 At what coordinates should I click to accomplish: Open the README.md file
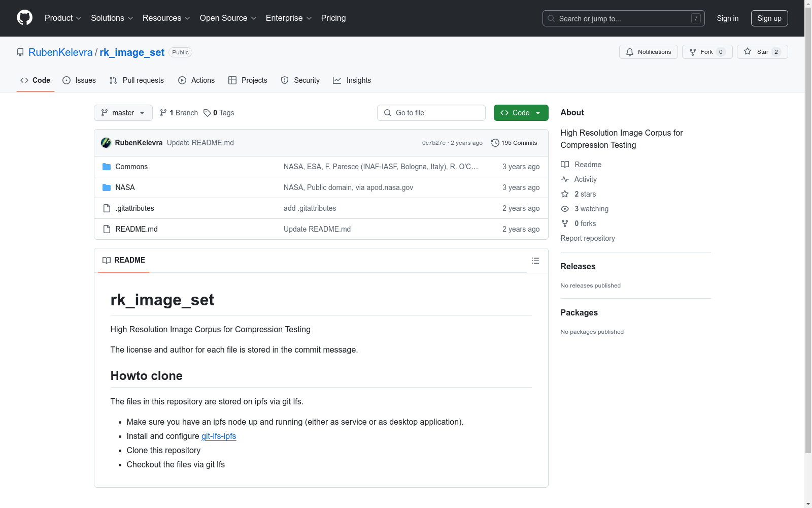[137, 229]
